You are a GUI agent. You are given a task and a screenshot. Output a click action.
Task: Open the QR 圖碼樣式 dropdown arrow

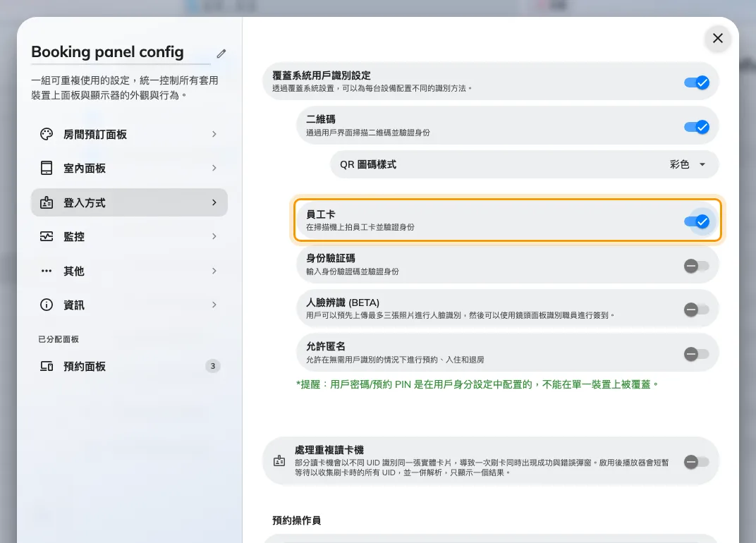coord(702,164)
